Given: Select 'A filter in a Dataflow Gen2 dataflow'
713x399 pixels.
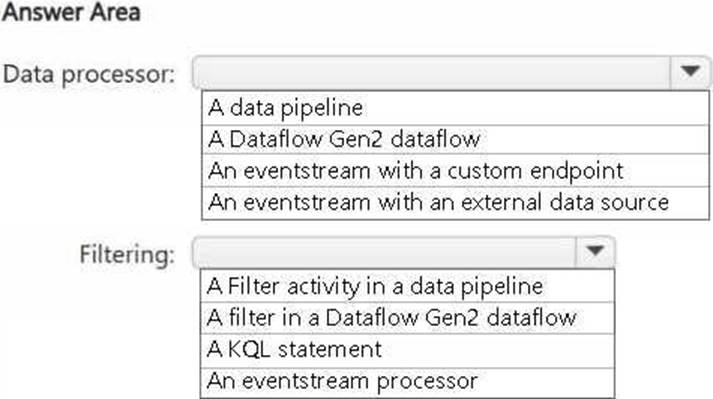Looking at the screenshot, I should tap(407, 318).
